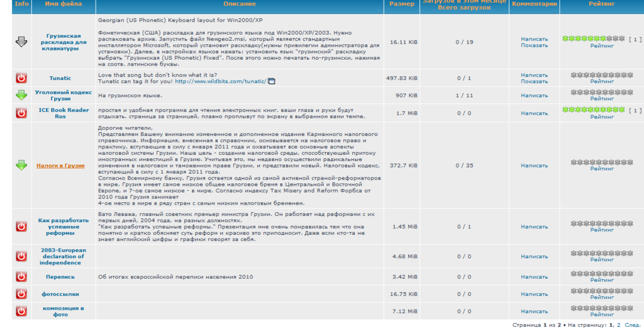Screen dimensions: 644x333
Task: Click download count 0 / 35
Action: (464, 166)
